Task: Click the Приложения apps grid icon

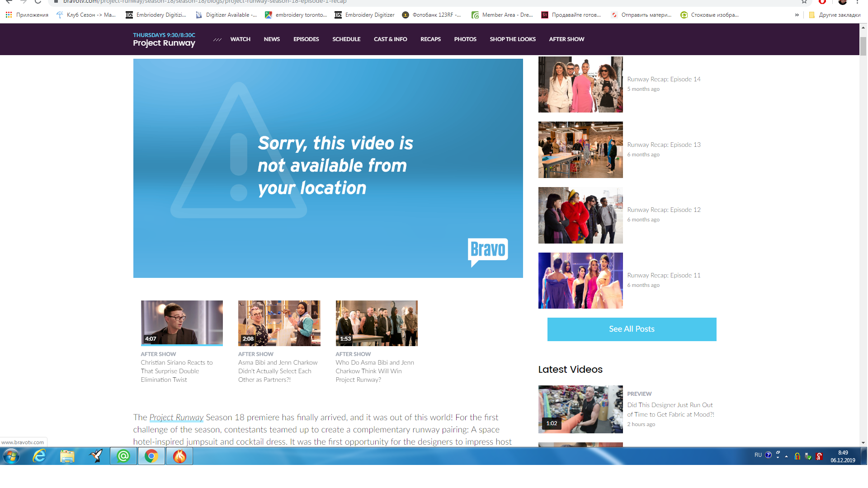Action: coord(9,15)
